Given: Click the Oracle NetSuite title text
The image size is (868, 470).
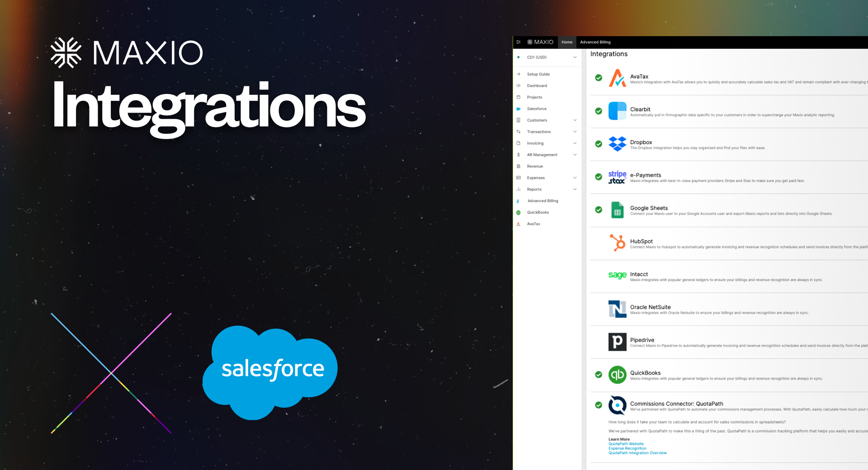Looking at the screenshot, I should click(650, 307).
